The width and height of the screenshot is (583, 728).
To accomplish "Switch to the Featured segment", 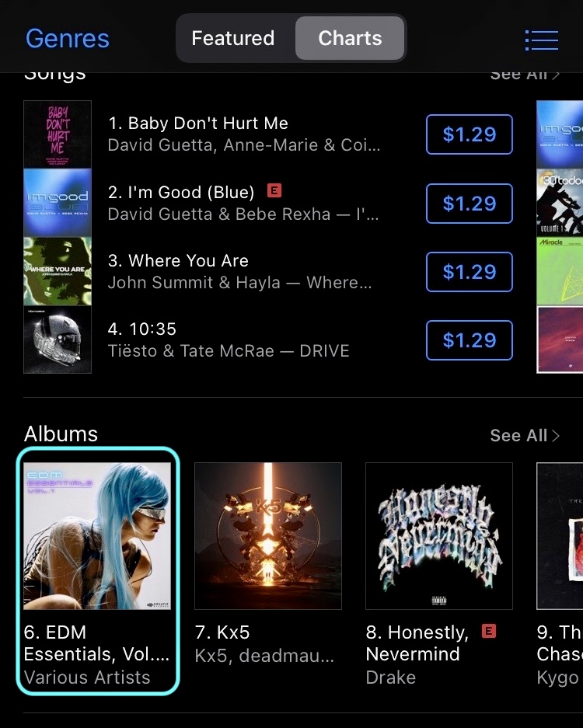I will point(233,38).
